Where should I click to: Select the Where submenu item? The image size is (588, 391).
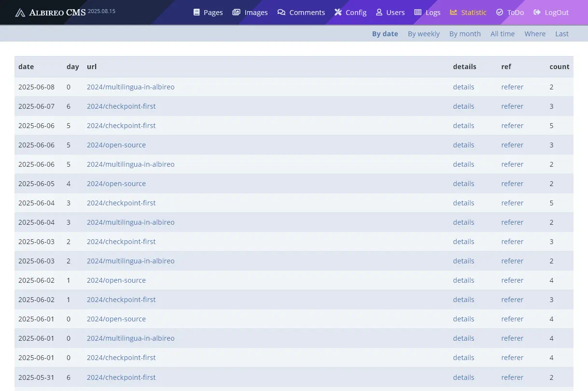535,34
